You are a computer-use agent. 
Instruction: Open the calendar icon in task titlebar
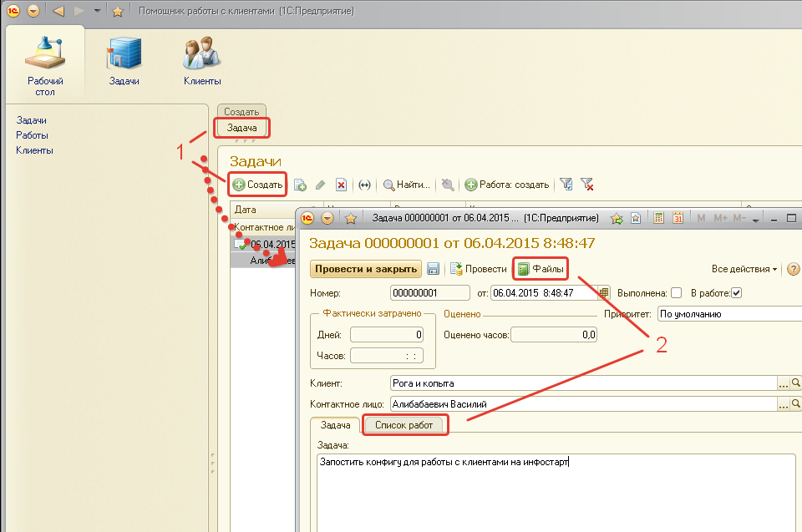click(678, 219)
